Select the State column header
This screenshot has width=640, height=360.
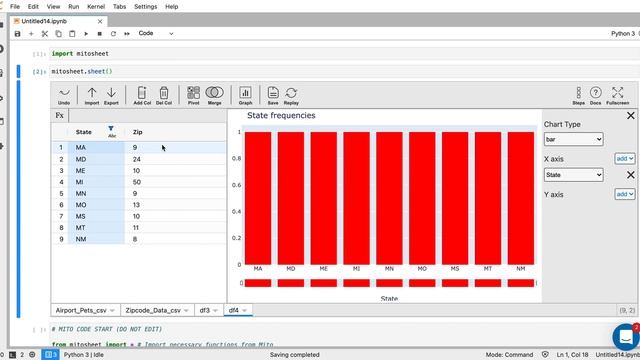pyautogui.click(x=84, y=132)
